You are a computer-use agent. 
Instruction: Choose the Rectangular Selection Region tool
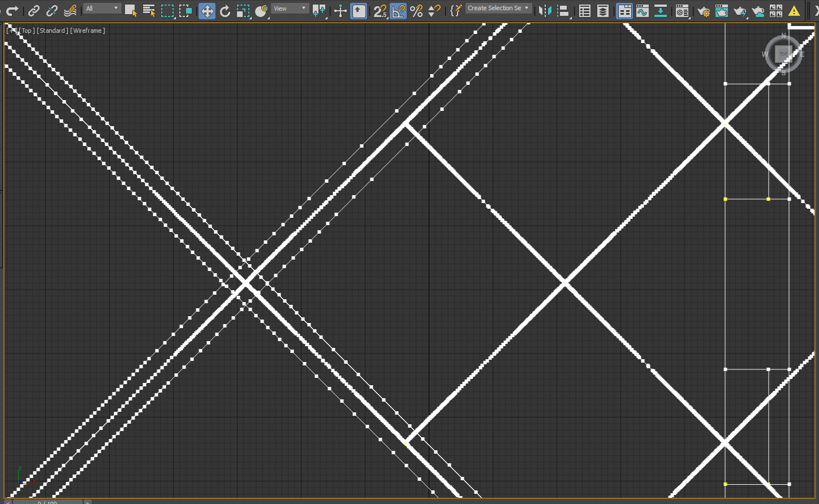click(167, 10)
